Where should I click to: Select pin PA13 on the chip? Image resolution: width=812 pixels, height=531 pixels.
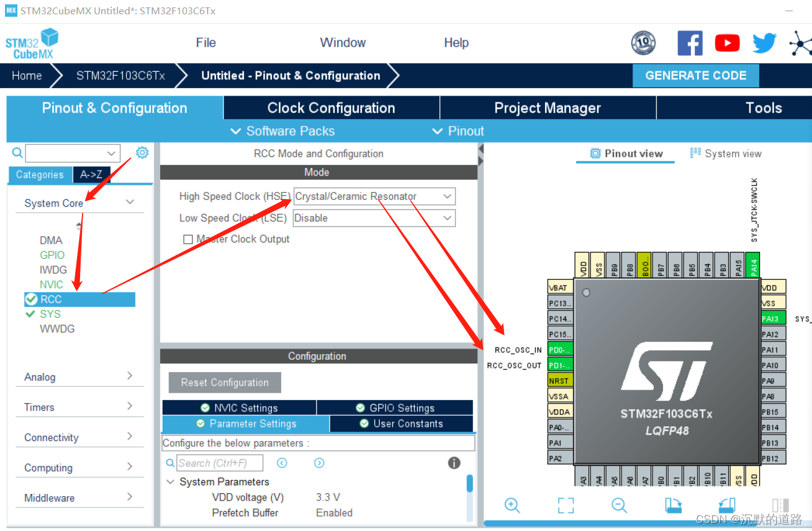774,318
